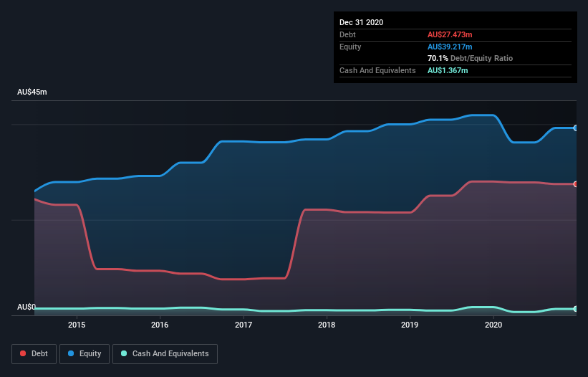Toggle the Debt legend button

point(34,354)
